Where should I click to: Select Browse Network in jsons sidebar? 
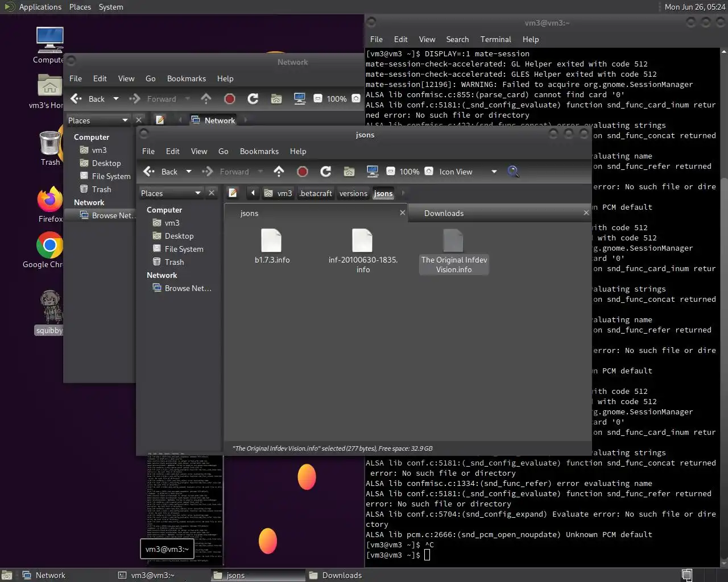[x=182, y=288]
